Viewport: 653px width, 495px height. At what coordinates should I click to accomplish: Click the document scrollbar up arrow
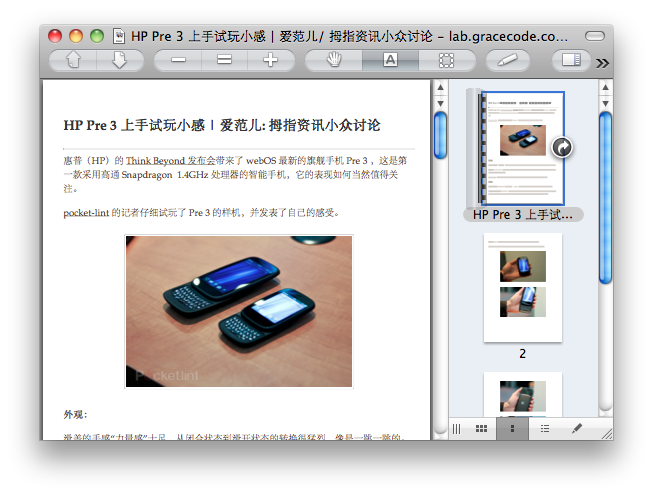[x=440, y=87]
